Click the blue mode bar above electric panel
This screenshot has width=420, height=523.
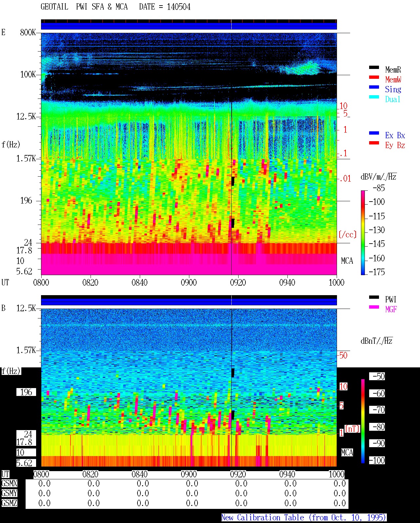pyautogui.click(x=189, y=26)
